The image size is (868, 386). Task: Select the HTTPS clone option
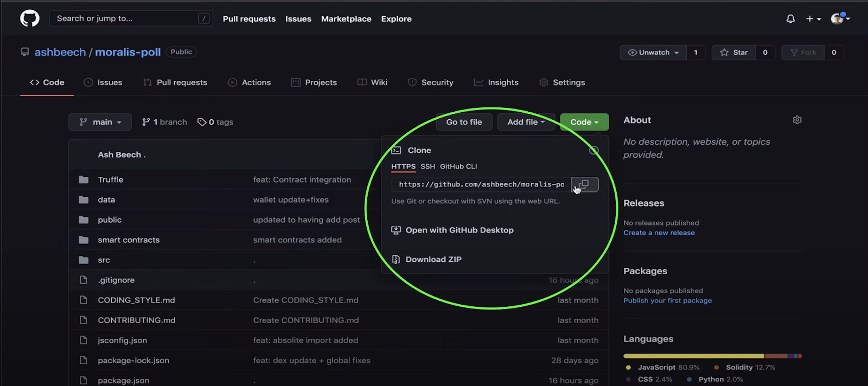(403, 166)
